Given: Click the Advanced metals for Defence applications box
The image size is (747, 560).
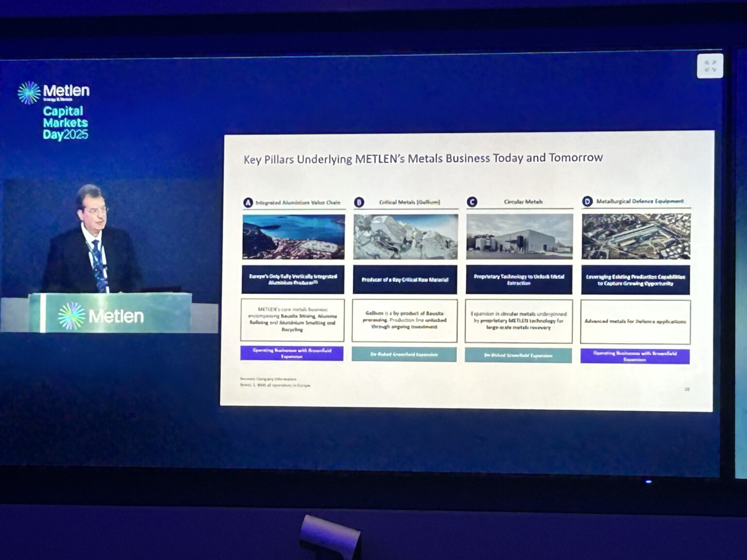Looking at the screenshot, I should coord(635,321).
